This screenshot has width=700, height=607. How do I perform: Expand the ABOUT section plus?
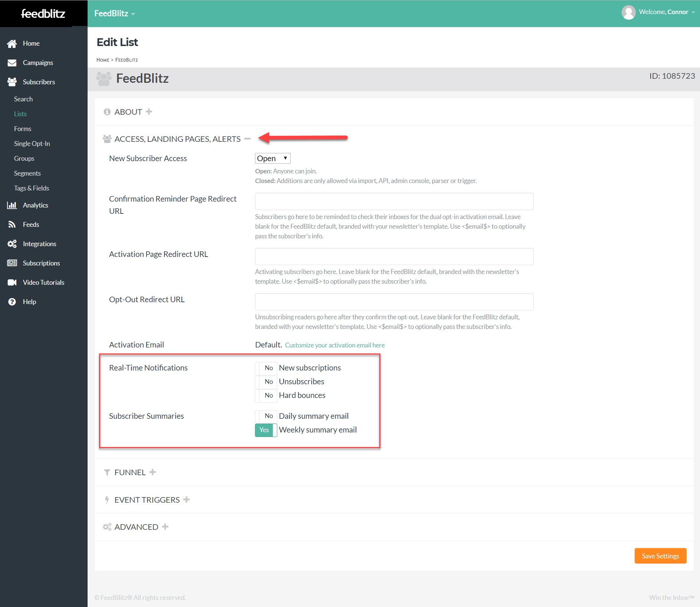(149, 112)
